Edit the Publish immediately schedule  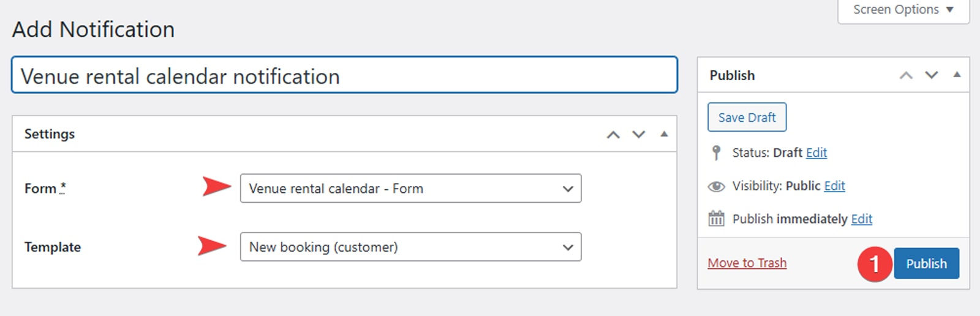[861, 219]
